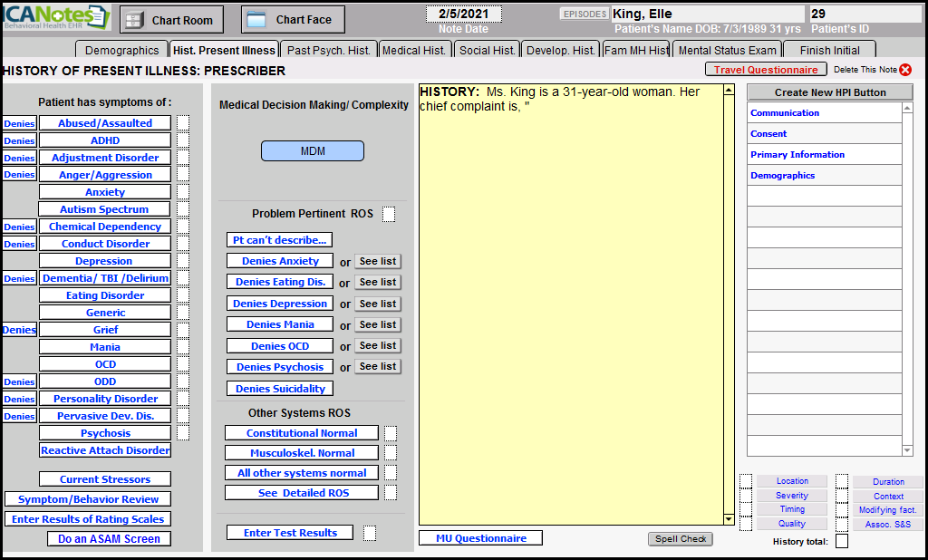The image size is (928, 560).
Task: Click HPI button list scroll-down arrow
Action: point(908,450)
